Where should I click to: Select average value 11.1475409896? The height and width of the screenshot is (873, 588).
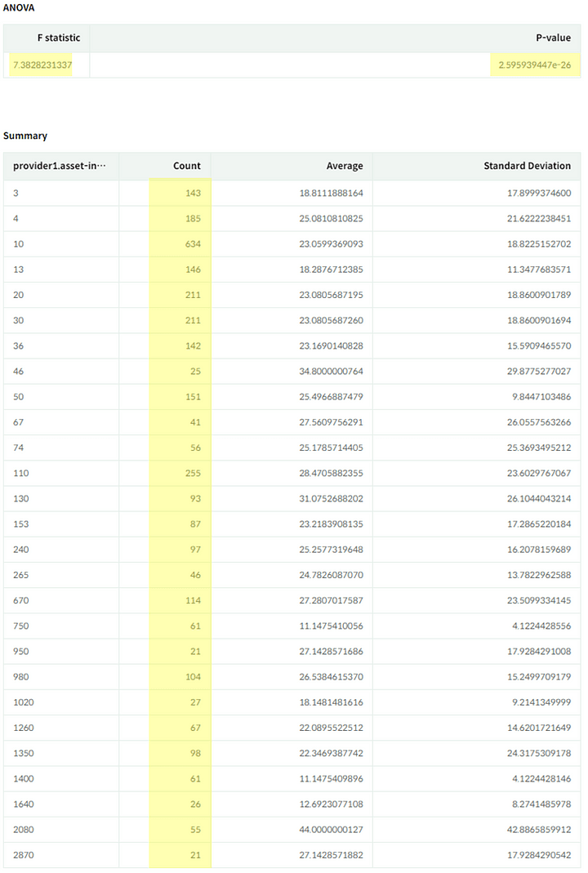(331, 778)
